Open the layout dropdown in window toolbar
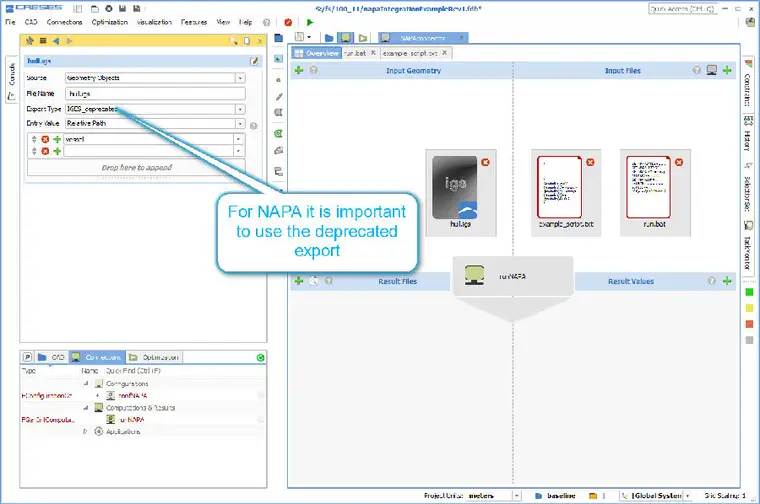 (x=309, y=37)
